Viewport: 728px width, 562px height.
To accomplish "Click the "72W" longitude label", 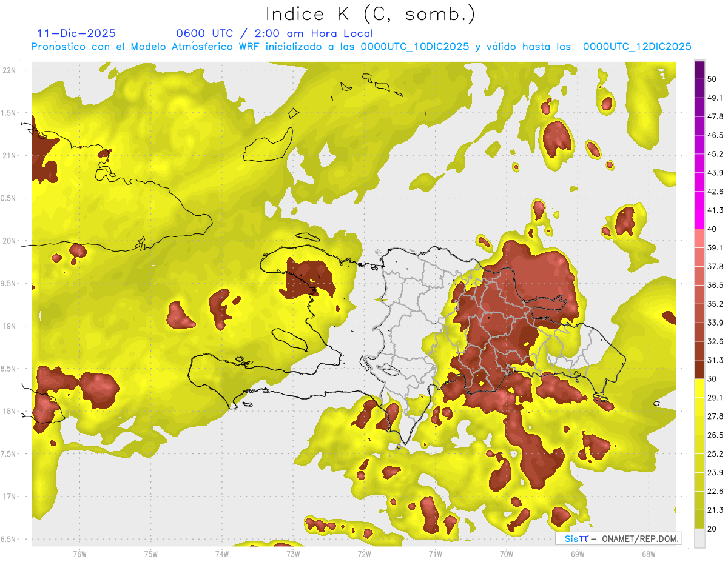I will (364, 554).
